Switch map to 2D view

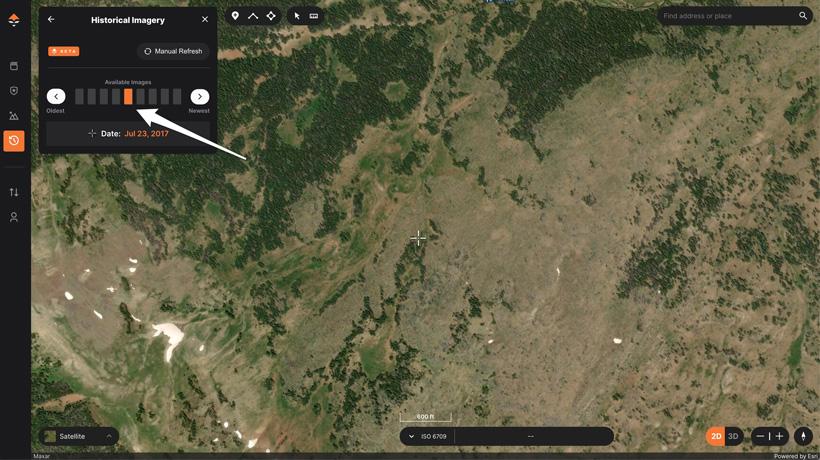coord(716,436)
